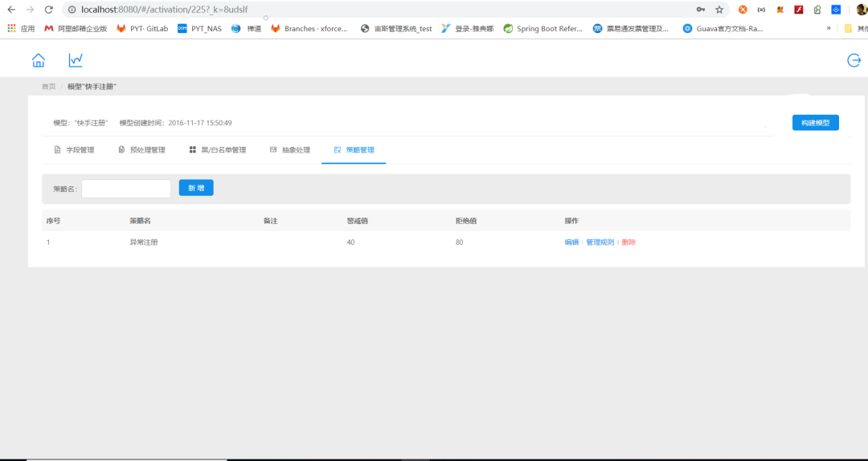Switch to the 字段管理 tab
Screen dimensions: 868x461
[74, 150]
